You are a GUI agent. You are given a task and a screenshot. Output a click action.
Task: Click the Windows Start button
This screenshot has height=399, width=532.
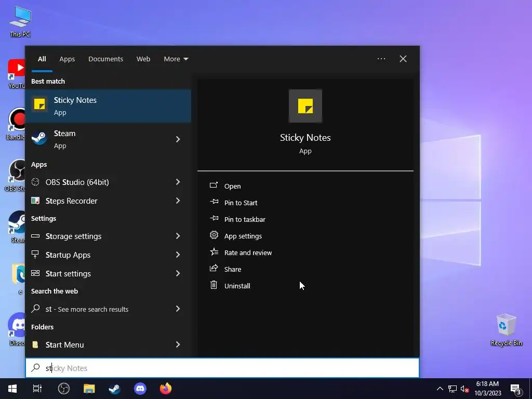(12, 389)
